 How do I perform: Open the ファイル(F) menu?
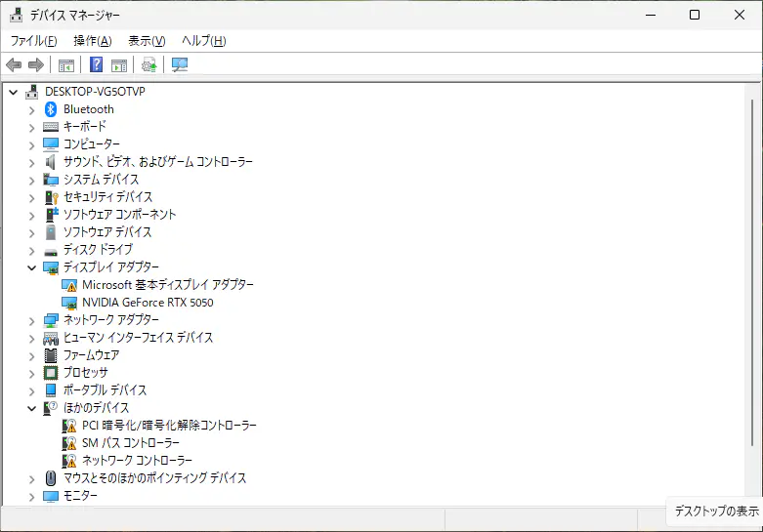(33, 41)
